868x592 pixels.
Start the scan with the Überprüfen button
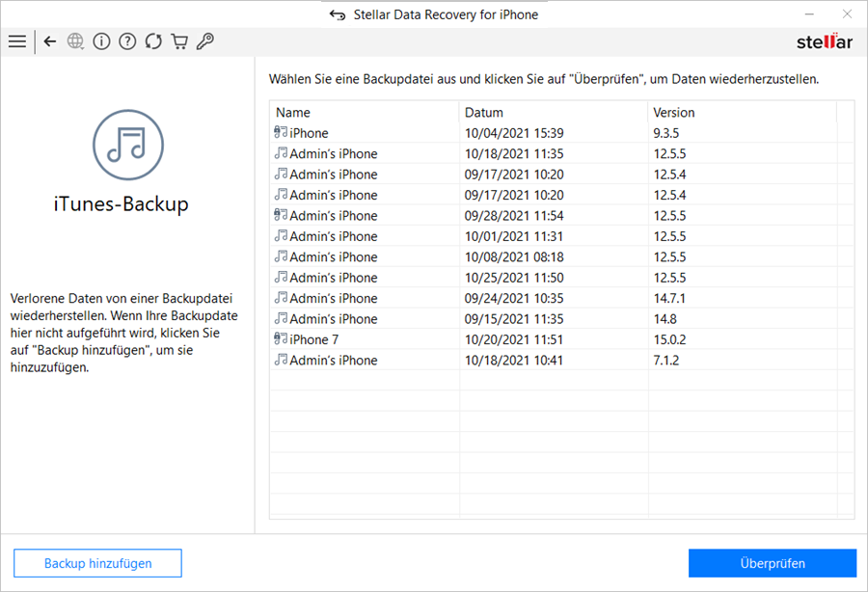[773, 563]
